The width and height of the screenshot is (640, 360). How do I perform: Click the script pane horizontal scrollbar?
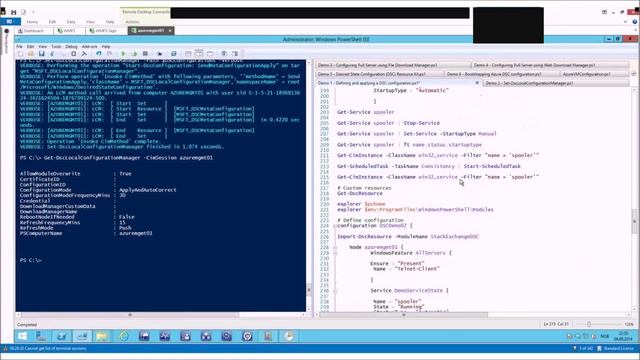(x=404, y=315)
